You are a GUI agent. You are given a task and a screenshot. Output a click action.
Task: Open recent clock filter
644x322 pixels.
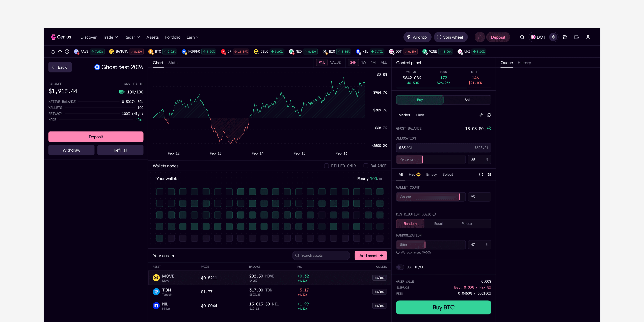67,51
